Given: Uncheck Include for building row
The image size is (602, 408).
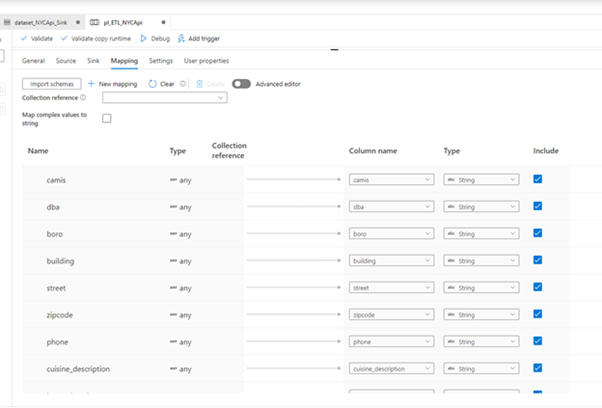Looking at the screenshot, I should point(538,260).
